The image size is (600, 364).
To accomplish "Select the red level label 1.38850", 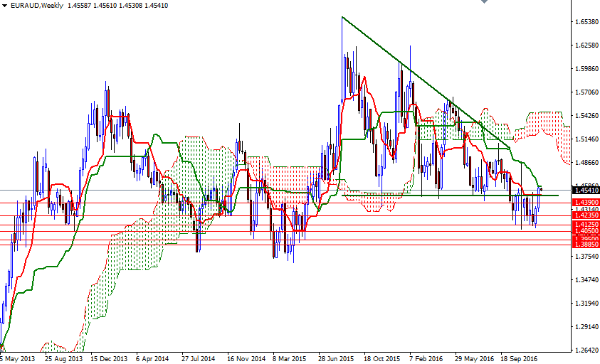I will [x=586, y=245].
